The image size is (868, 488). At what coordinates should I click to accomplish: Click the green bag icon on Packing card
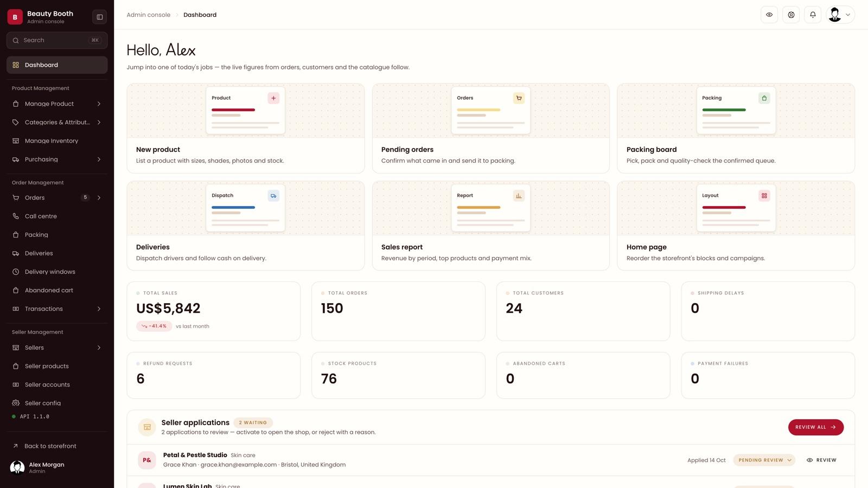coord(764,98)
